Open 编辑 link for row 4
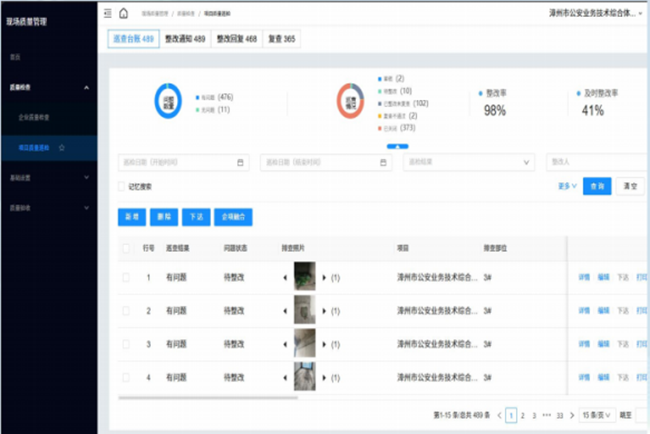 pyautogui.click(x=604, y=377)
